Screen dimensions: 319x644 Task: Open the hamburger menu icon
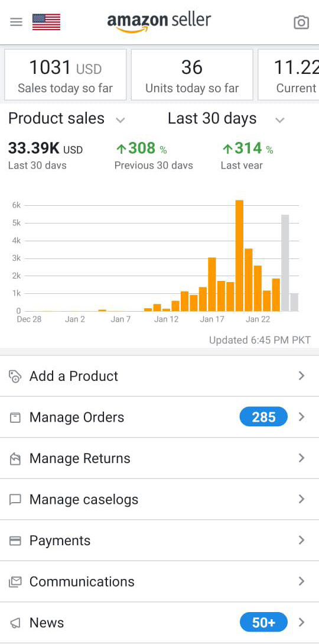click(16, 22)
